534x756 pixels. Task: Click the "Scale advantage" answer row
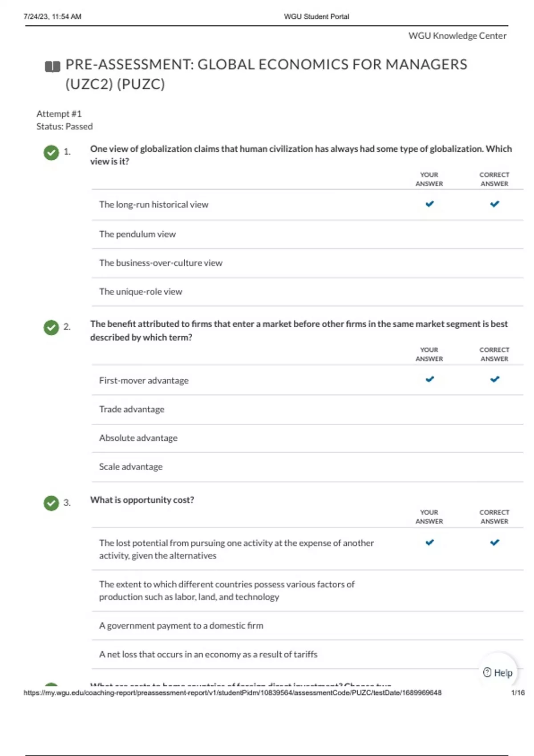131,467
